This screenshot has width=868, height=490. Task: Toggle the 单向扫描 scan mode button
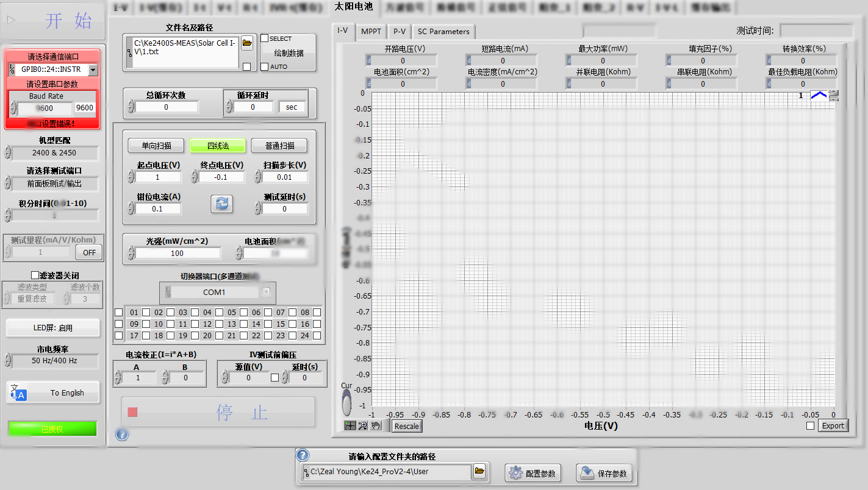(157, 146)
